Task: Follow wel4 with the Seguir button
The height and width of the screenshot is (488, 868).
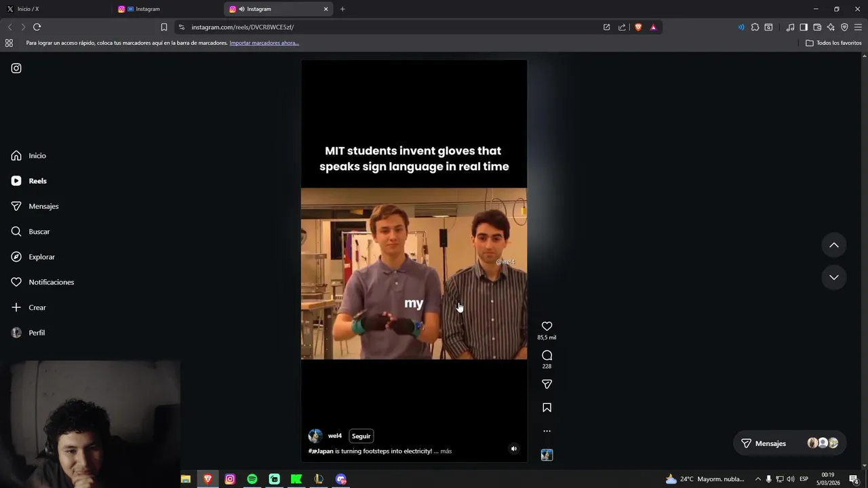Action: pos(361,436)
